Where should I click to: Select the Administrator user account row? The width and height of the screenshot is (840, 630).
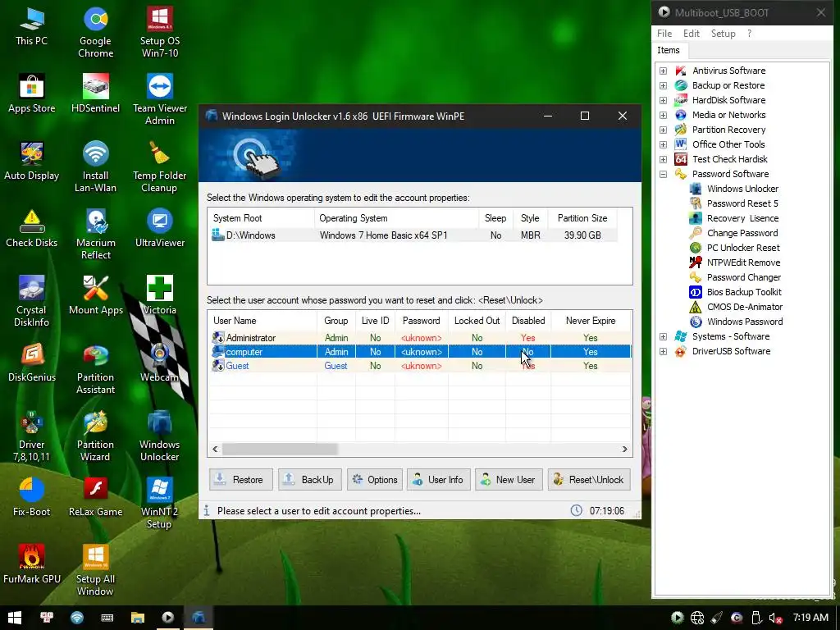point(420,337)
